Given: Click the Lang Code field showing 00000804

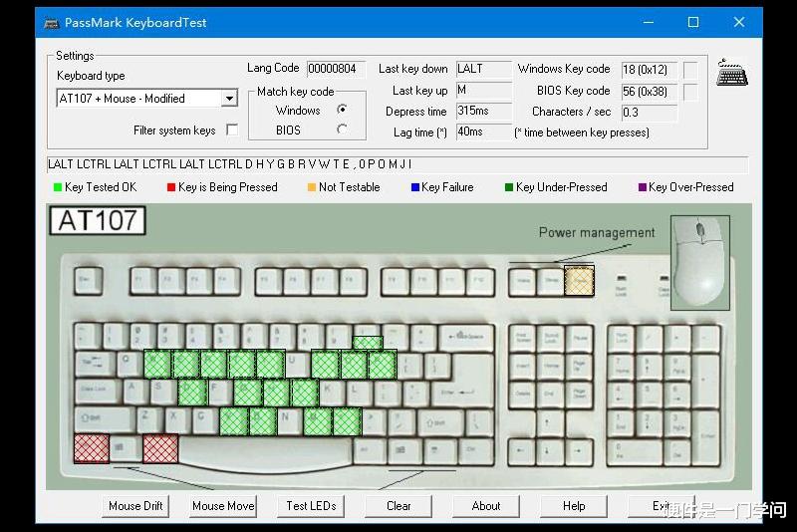Looking at the screenshot, I should coord(335,69).
